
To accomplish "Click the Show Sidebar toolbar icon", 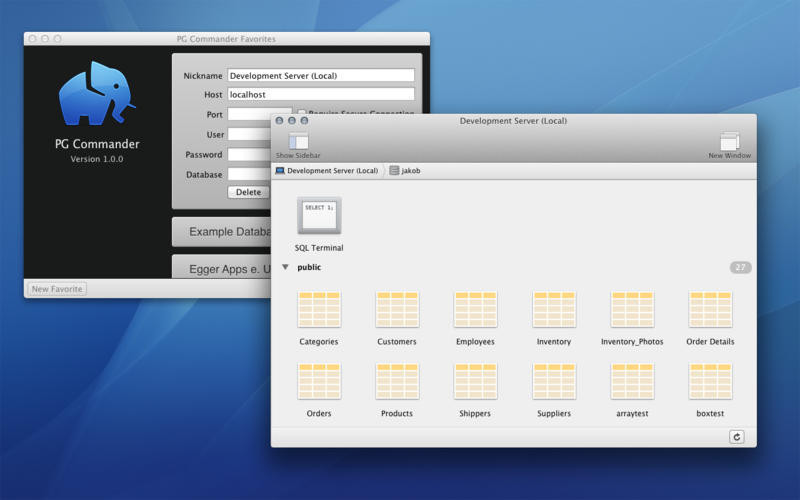I will tap(298, 141).
